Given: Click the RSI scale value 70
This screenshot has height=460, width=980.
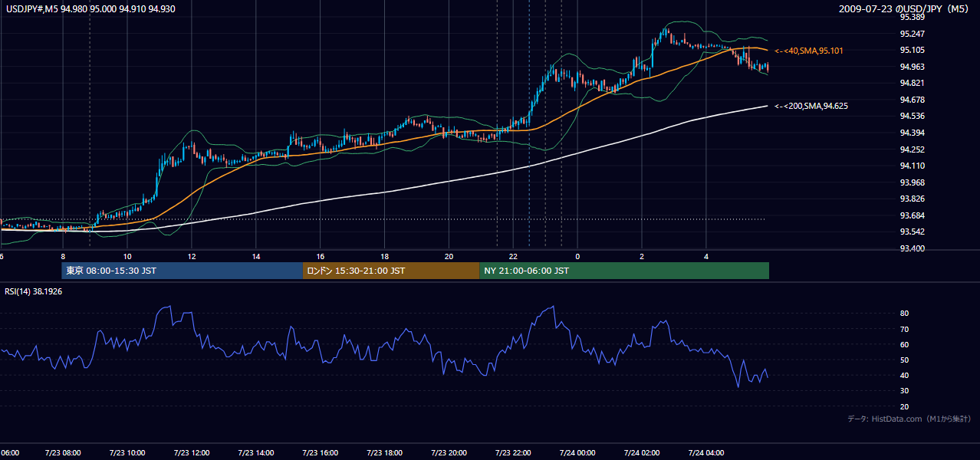Looking at the screenshot, I should [x=905, y=329].
